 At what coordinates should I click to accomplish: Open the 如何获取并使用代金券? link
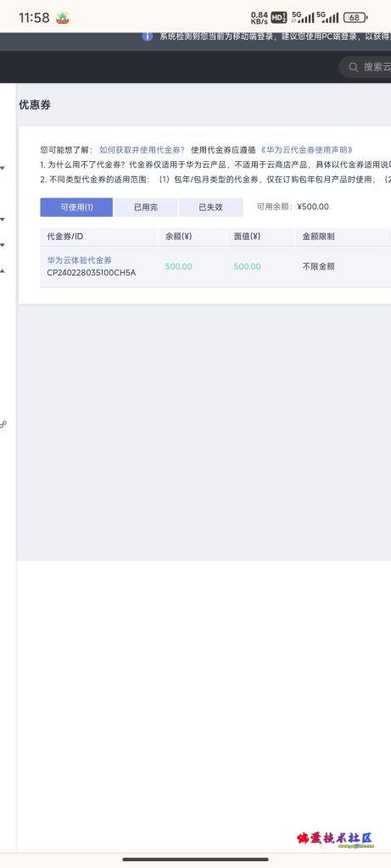tap(142, 150)
